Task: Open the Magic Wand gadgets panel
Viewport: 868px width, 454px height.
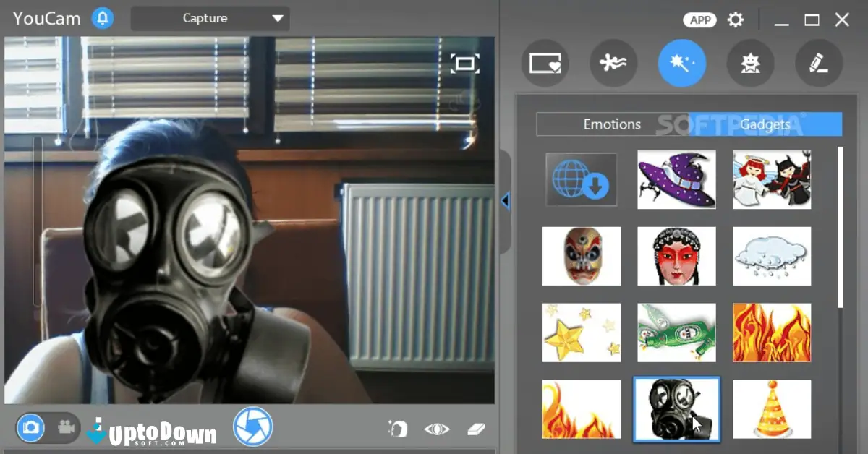Action: click(x=682, y=63)
